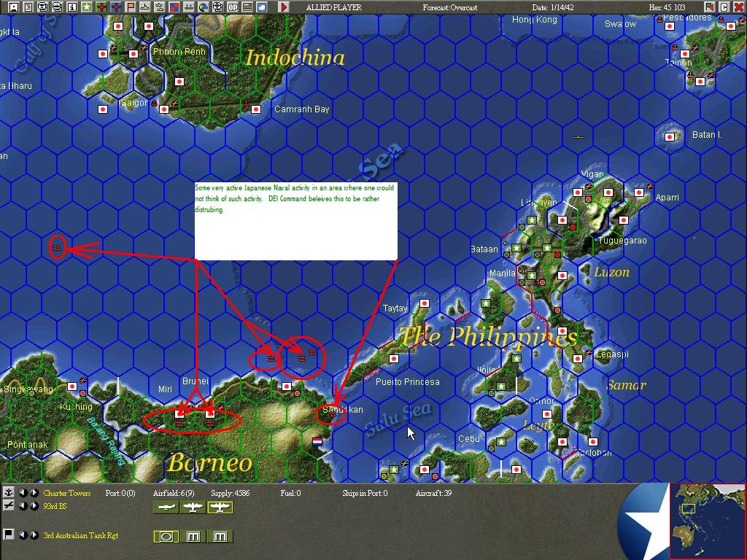This screenshot has height=560, width=747.
Task: Click the Japanese flag at Legaspi
Action: coord(578,359)
